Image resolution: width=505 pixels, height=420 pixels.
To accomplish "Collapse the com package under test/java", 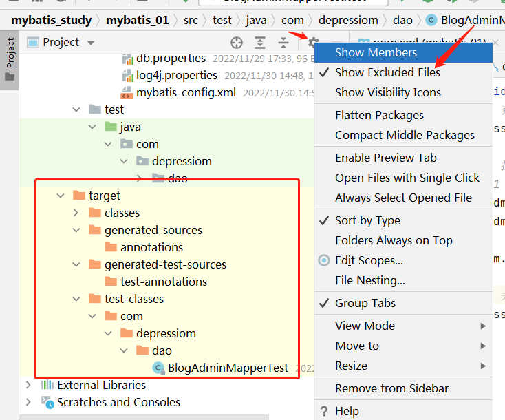I will pyautogui.click(x=108, y=144).
